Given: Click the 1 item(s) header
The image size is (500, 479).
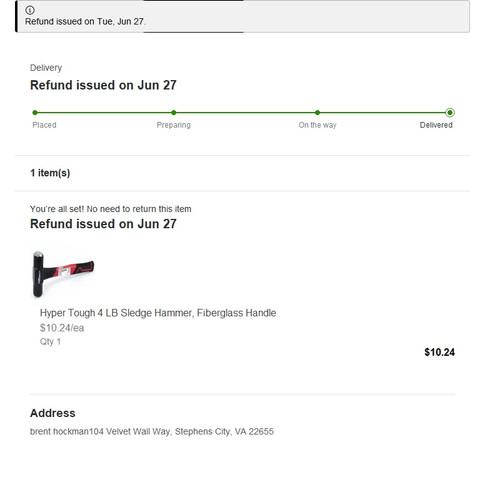Looking at the screenshot, I should point(50,173).
